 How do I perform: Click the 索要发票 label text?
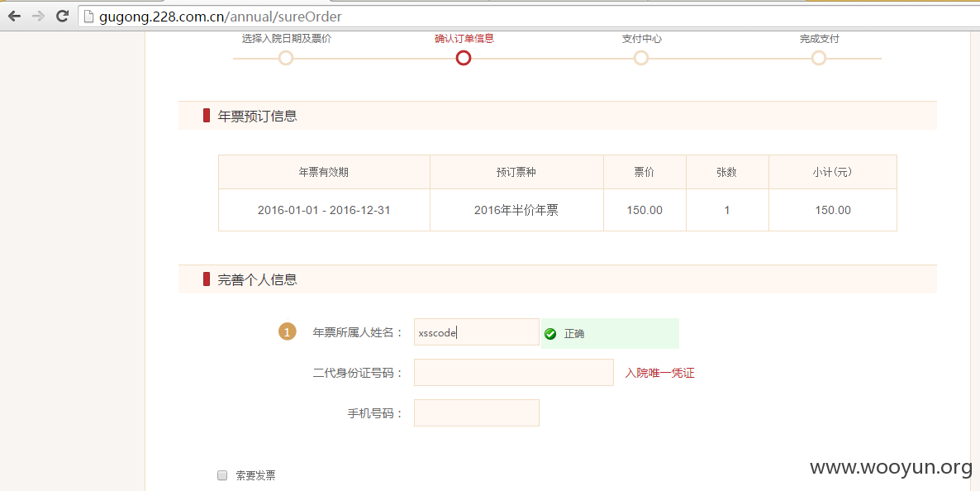(255, 476)
